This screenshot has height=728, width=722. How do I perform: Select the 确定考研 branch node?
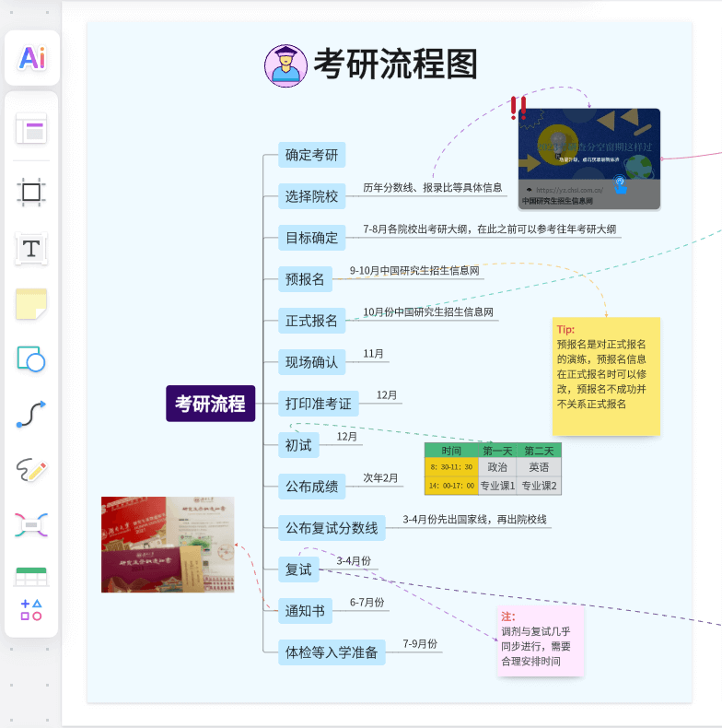coord(311,155)
